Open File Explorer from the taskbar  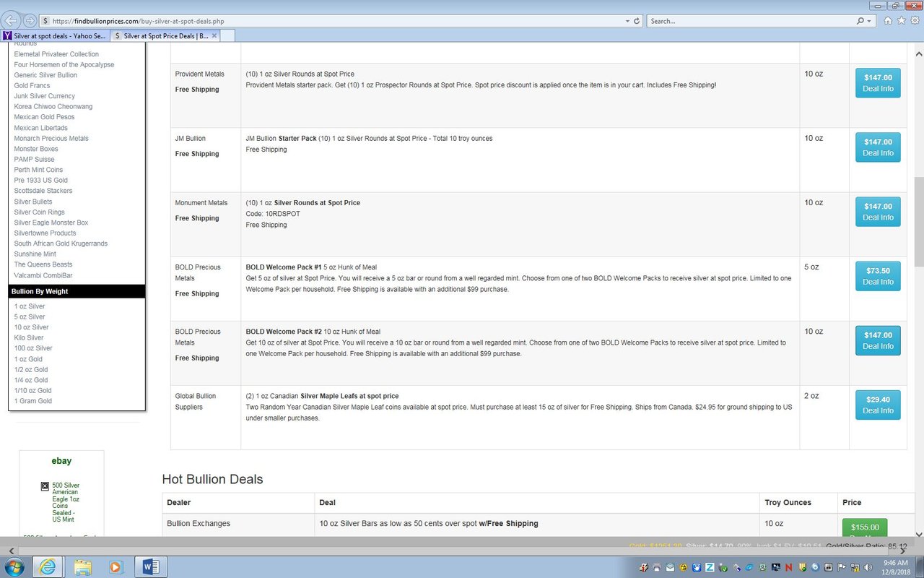[x=83, y=566]
